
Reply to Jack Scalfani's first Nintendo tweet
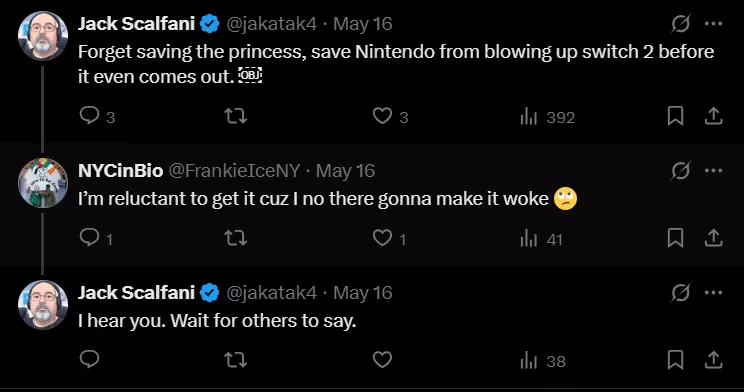click(x=97, y=116)
